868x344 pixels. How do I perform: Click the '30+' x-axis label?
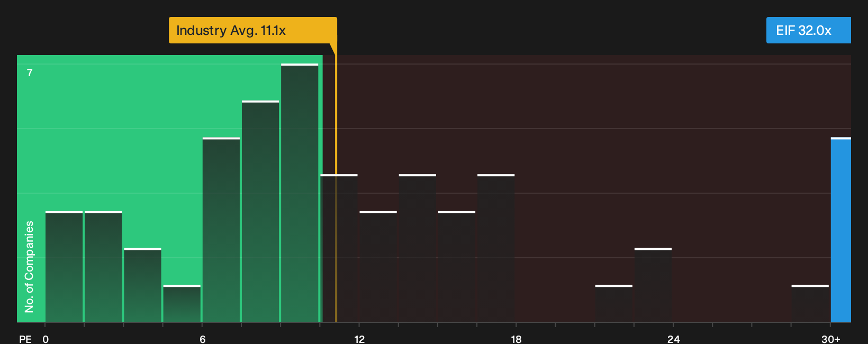tap(830, 339)
